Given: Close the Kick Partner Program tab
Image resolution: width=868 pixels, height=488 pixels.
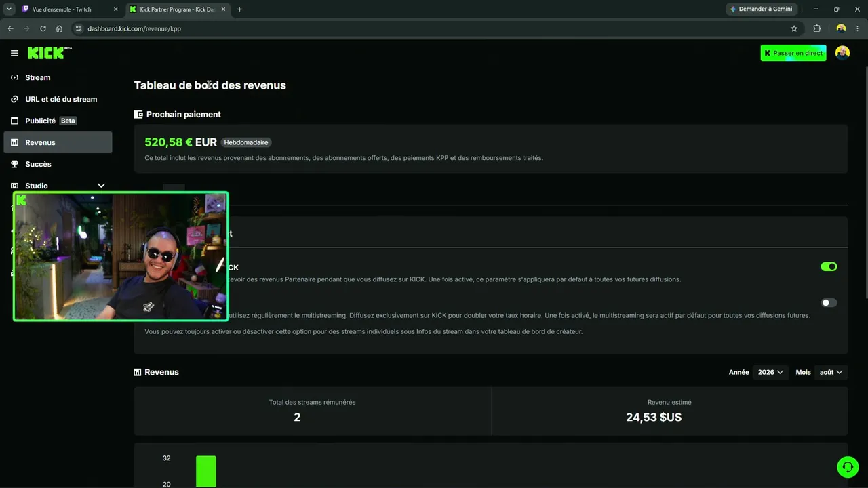Looking at the screenshot, I should (x=223, y=9).
